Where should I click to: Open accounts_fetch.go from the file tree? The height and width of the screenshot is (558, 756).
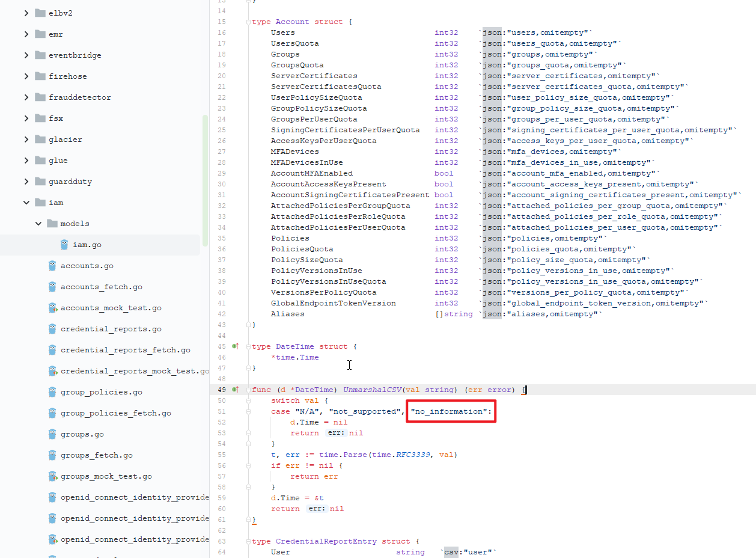point(102,287)
